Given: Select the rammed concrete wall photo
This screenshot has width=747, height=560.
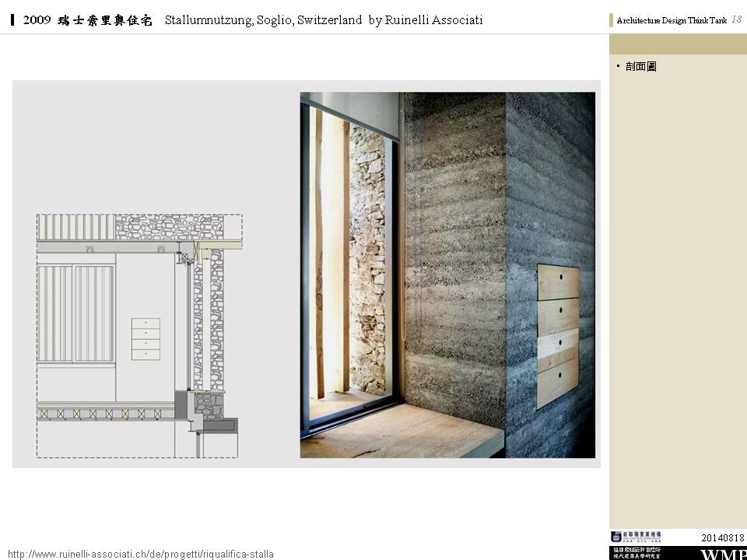Looking at the screenshot, I should [x=447, y=275].
